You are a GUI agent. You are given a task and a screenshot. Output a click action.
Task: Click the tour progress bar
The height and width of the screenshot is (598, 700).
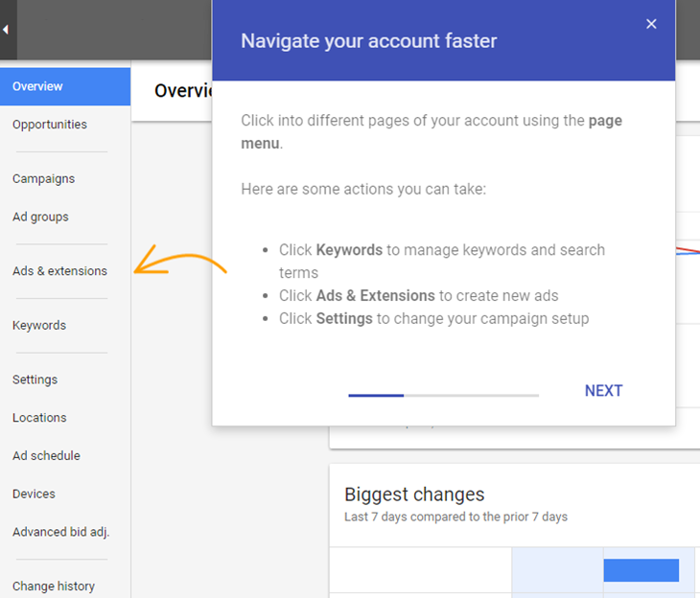pos(444,396)
